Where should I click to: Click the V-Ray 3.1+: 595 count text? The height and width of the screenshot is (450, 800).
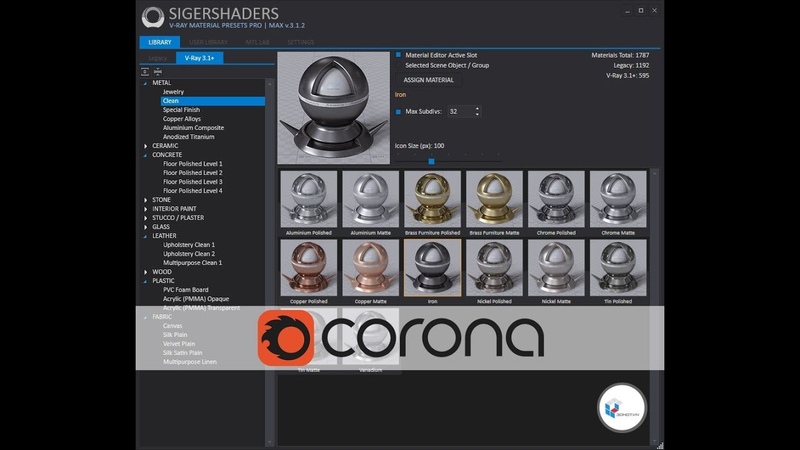pos(628,76)
